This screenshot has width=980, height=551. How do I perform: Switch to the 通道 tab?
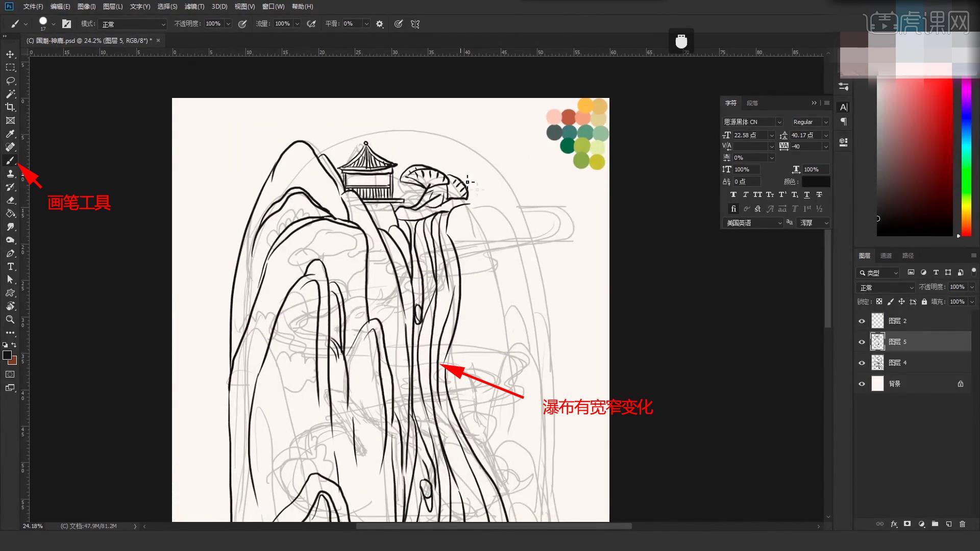[x=886, y=256]
